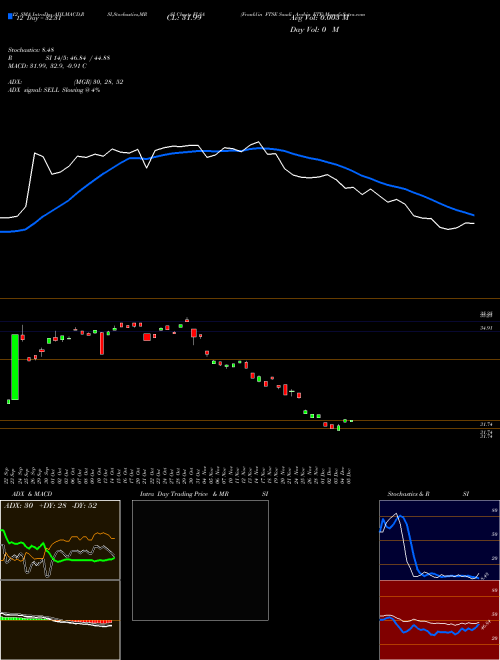Click the 'ADX signal: SELL' text line
Image resolution: width=500 pixels, height=660 pixels.
tap(54, 90)
